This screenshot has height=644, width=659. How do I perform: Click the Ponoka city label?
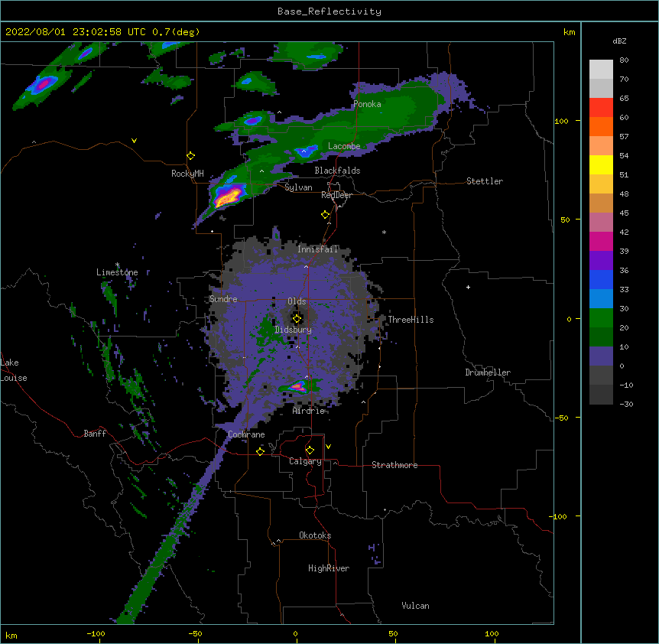point(367,104)
